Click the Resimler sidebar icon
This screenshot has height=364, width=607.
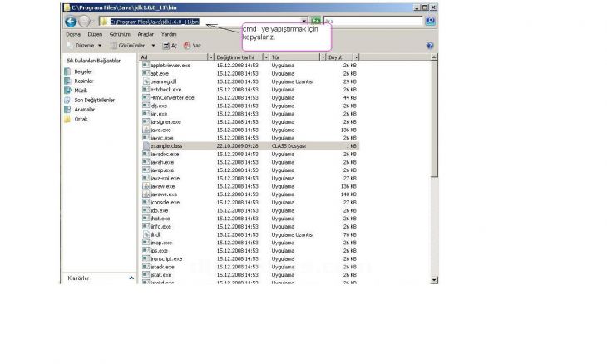67,81
